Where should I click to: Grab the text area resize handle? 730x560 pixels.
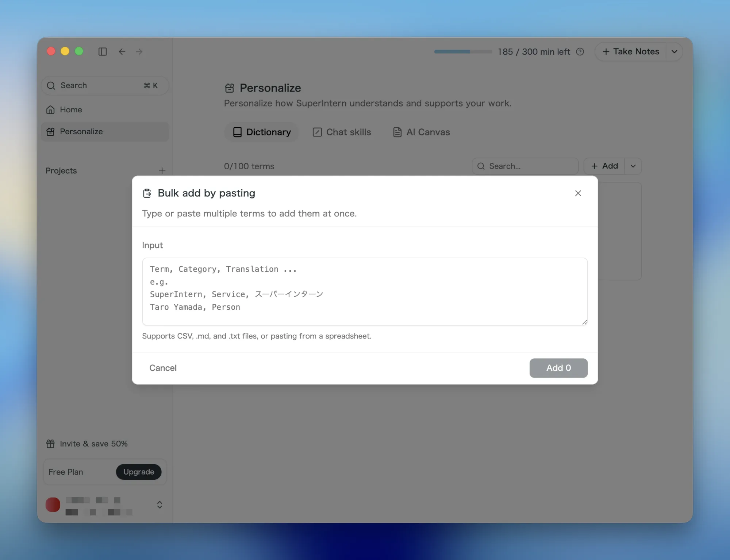[584, 322]
